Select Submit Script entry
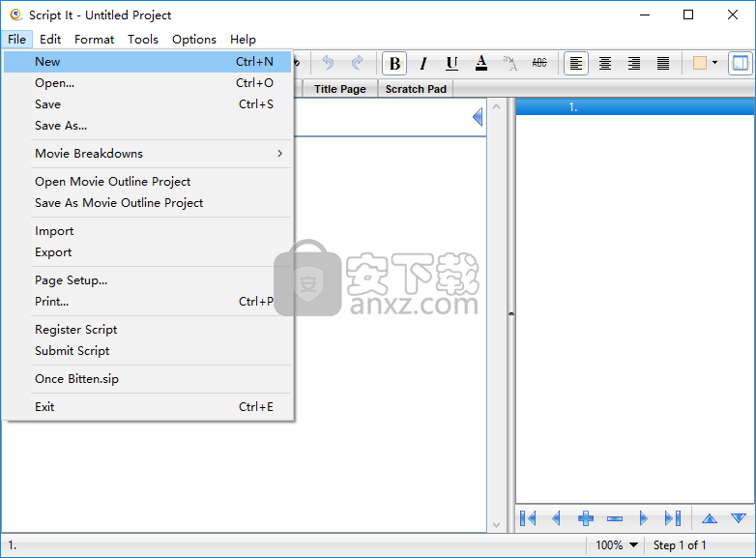Image resolution: width=756 pixels, height=558 pixels. pyautogui.click(x=148, y=351)
